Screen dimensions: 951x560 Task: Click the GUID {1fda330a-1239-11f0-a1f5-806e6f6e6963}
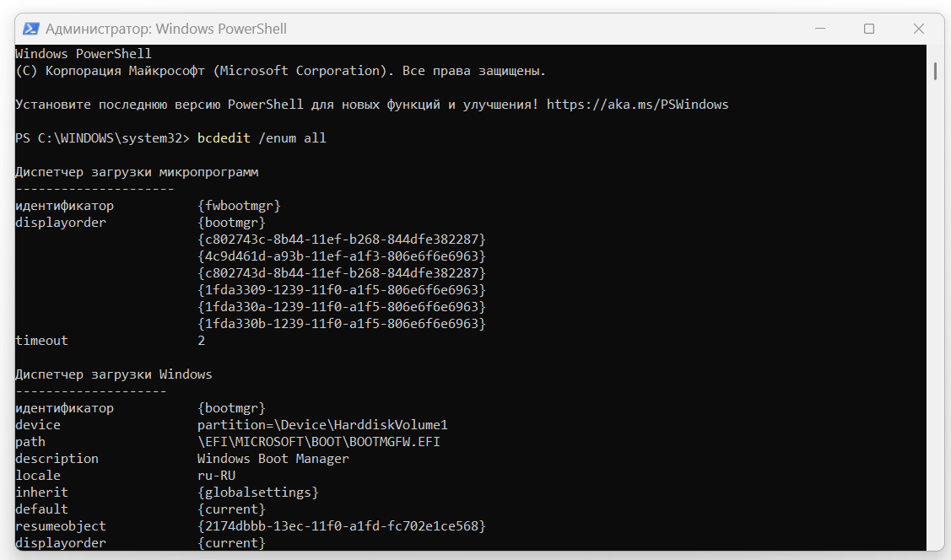(x=342, y=307)
